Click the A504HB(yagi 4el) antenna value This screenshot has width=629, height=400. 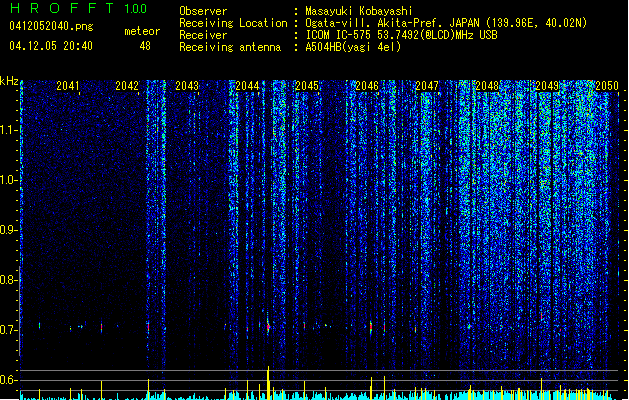353,47
